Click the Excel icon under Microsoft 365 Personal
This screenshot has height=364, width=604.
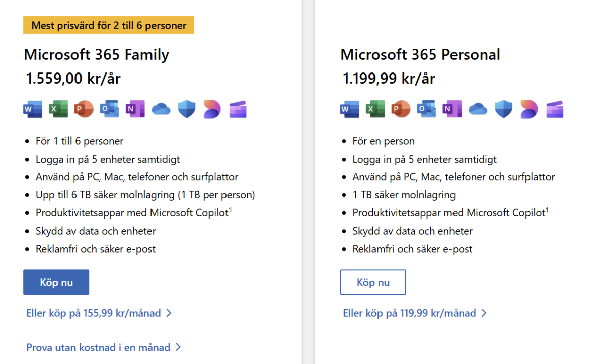375,109
